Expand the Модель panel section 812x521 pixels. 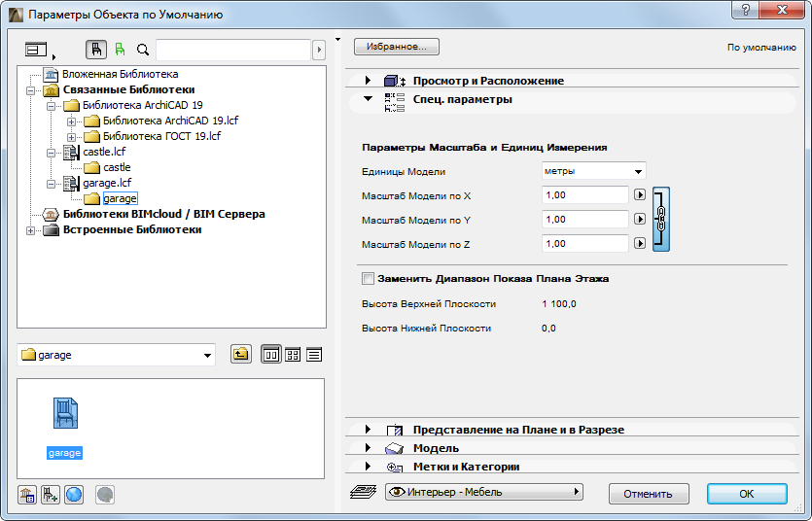(x=369, y=448)
